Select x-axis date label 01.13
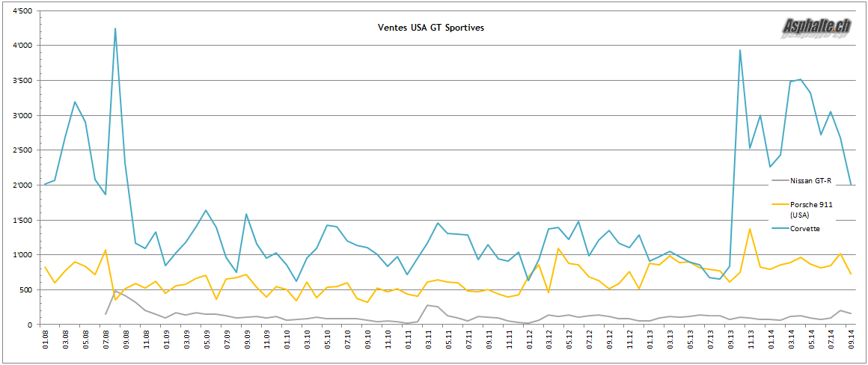868x365 pixels. [x=650, y=339]
